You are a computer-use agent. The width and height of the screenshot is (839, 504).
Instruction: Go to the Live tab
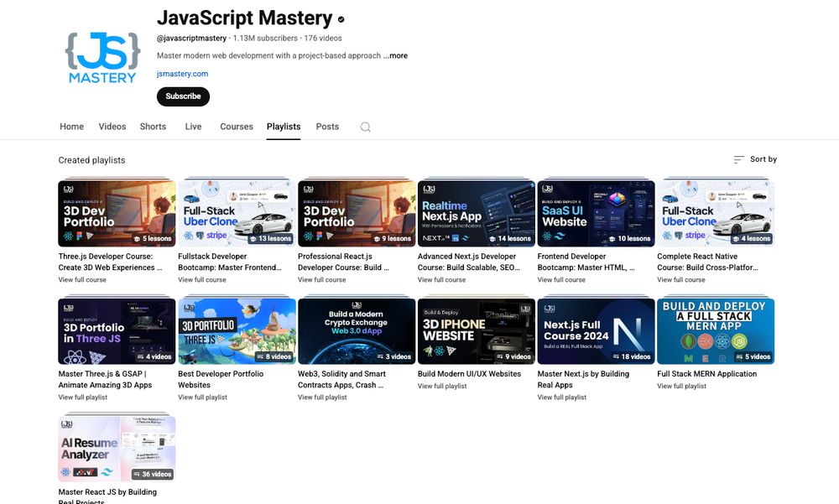(x=193, y=127)
